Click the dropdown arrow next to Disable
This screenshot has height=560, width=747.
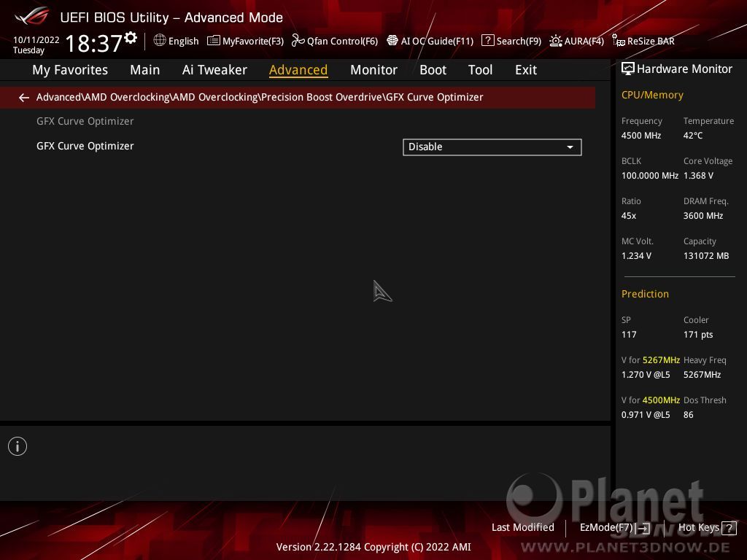tap(570, 147)
